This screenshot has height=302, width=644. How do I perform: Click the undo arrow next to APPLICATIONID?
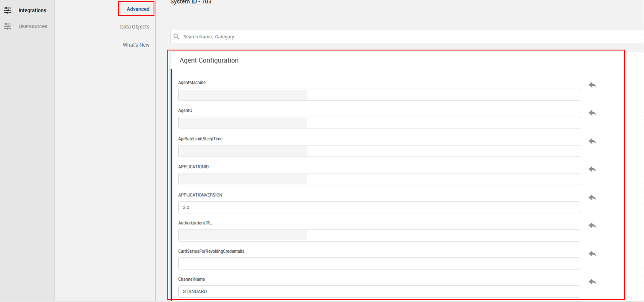coord(592,169)
